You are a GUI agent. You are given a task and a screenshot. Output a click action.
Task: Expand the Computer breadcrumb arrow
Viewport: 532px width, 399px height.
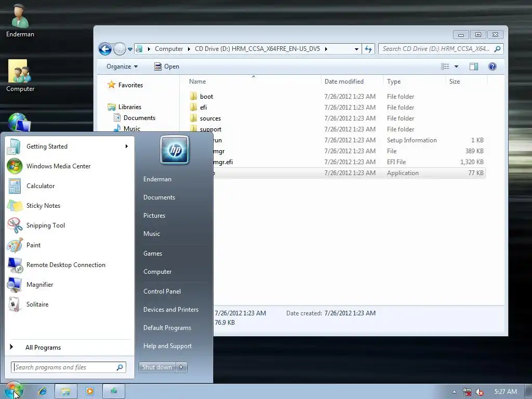189,49
